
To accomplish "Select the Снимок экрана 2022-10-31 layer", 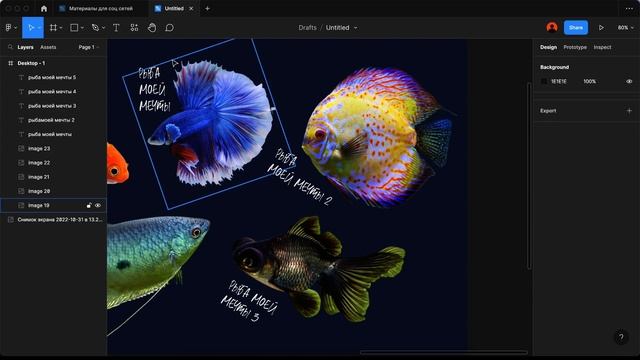I will 53,220.
